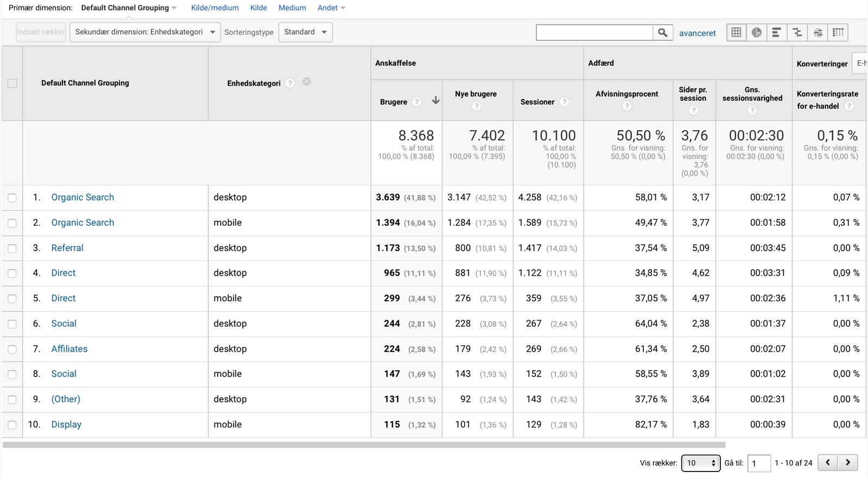Tick checkbox for Organic Search desktop row
The image size is (868, 478).
point(12,198)
